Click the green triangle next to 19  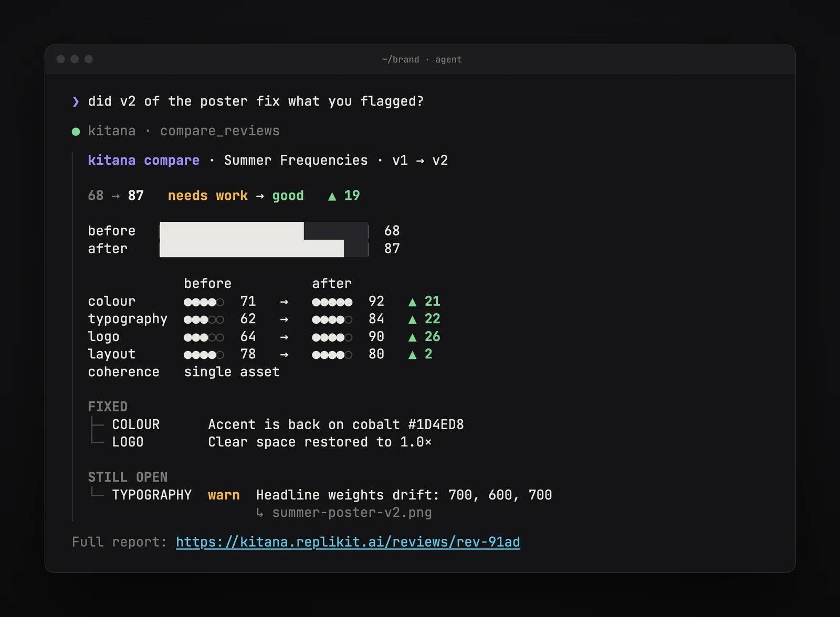(332, 196)
